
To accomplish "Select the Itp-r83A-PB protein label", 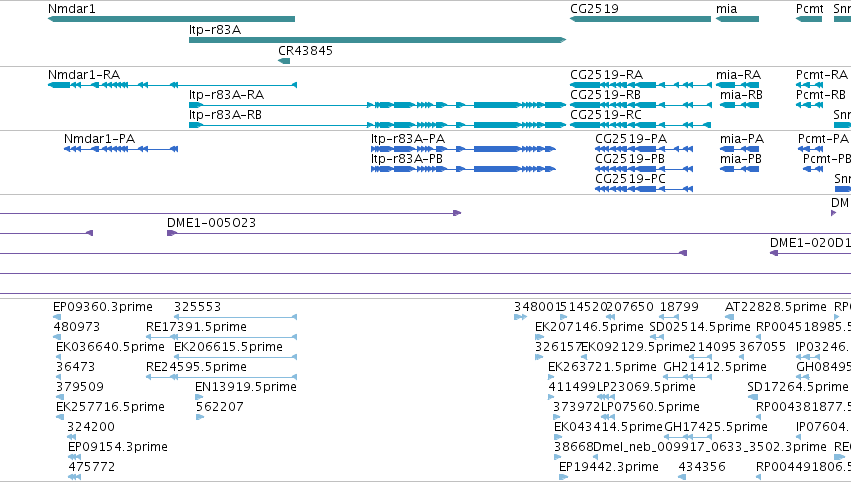I will (407, 158).
